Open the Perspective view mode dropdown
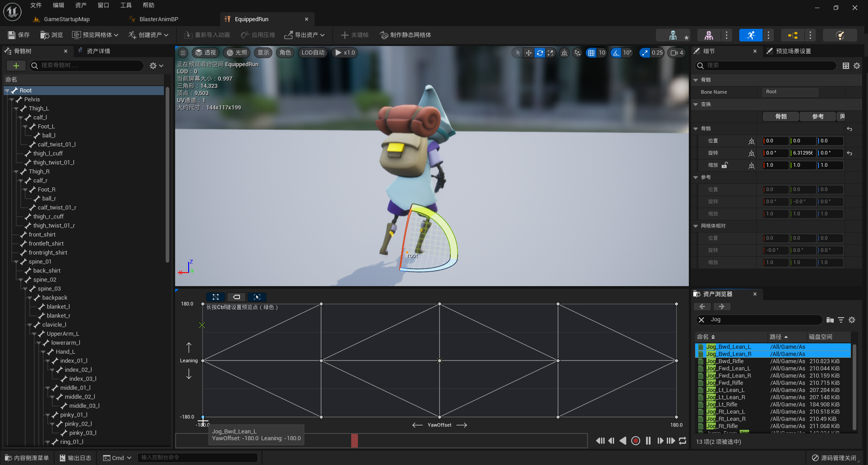Viewport: 868px width, 465px height. (x=206, y=53)
